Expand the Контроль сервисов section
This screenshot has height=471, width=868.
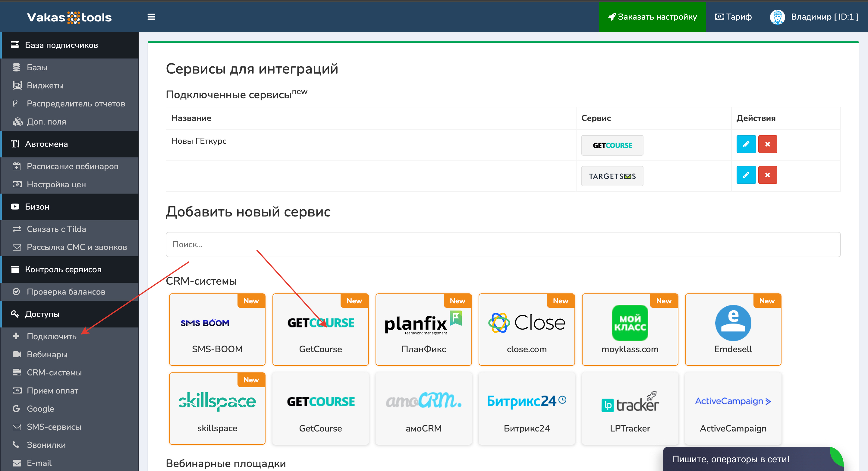coord(63,269)
